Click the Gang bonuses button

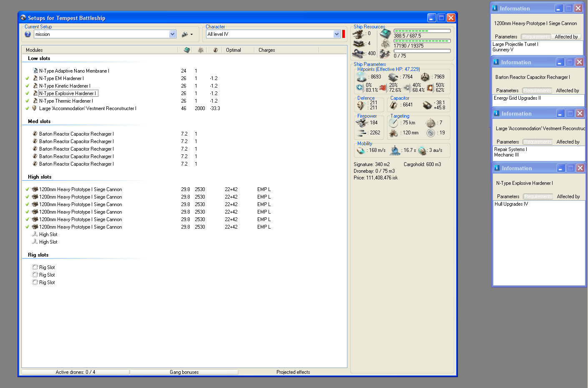[184, 372]
